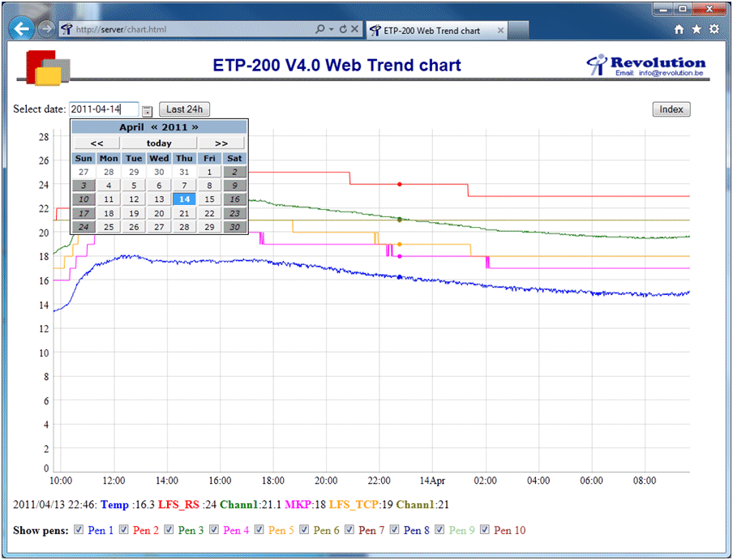
Task: Click the calendar picker icon beside date field
Action: pyautogui.click(x=148, y=111)
